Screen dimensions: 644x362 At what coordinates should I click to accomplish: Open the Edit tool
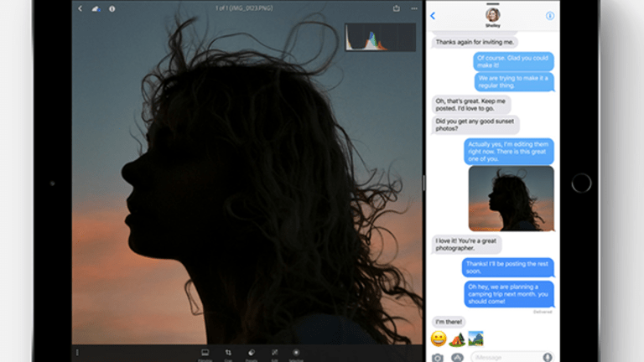coord(274,354)
